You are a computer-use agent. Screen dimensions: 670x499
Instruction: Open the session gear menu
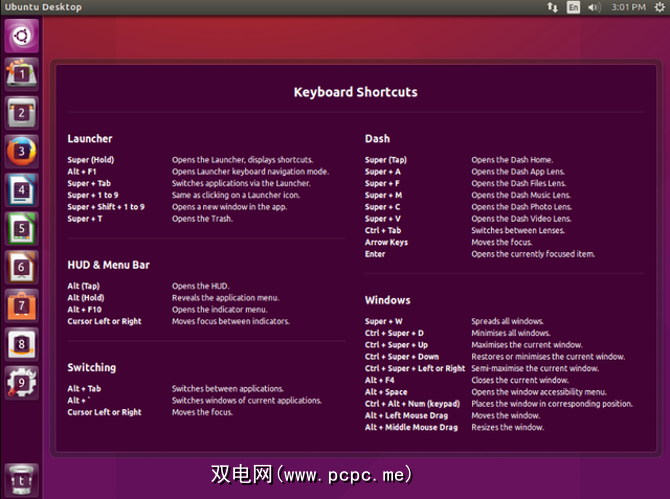[x=658, y=7]
